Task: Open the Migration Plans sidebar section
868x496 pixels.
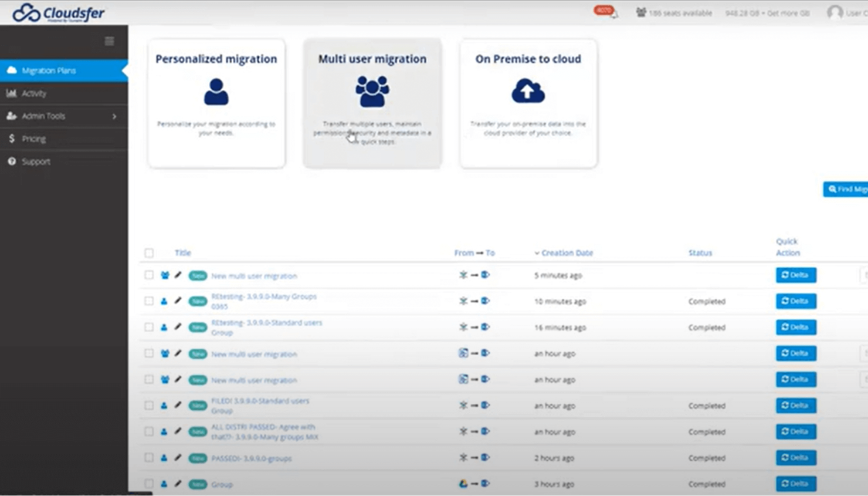Action: 49,70
